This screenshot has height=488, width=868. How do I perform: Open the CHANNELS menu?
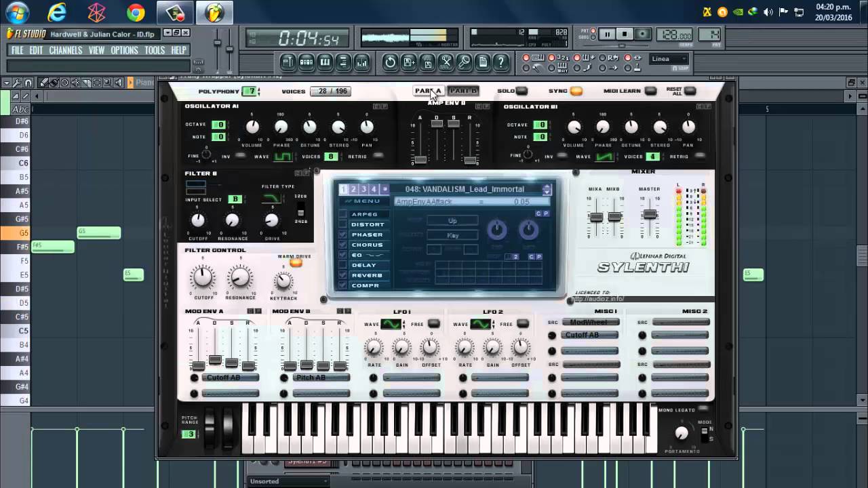click(66, 50)
